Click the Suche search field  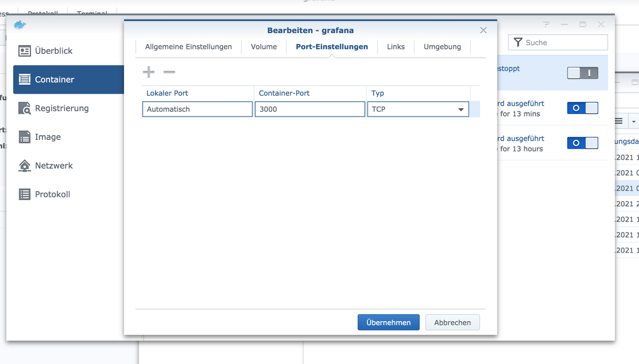click(558, 43)
